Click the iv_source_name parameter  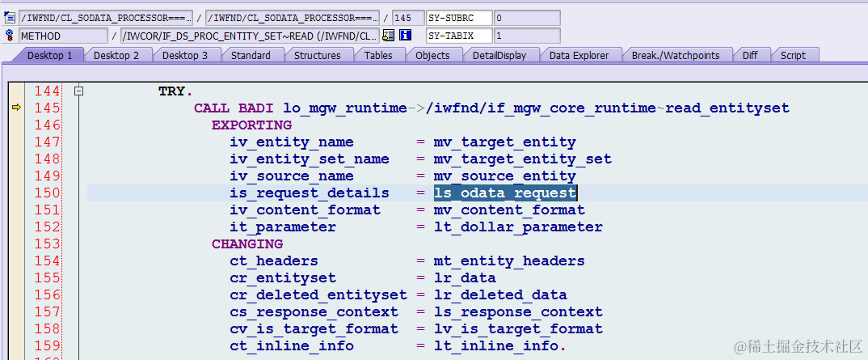pyautogui.click(x=292, y=176)
